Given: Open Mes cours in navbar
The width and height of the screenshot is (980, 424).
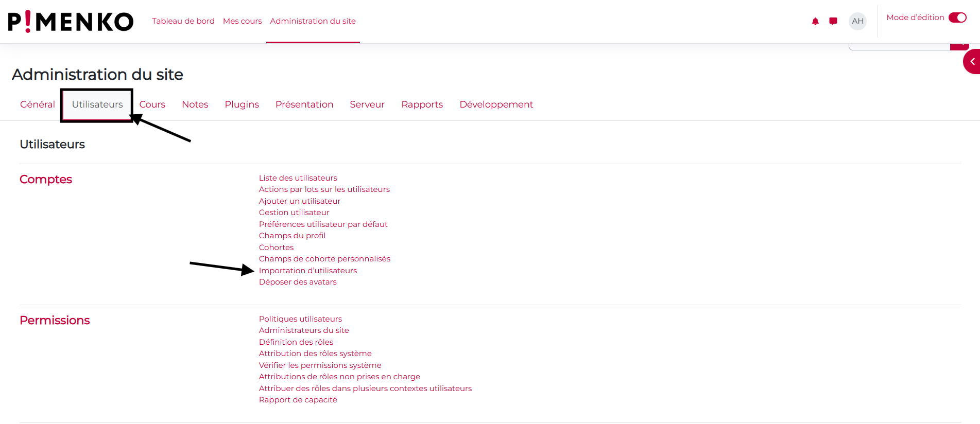Looking at the screenshot, I should (242, 21).
